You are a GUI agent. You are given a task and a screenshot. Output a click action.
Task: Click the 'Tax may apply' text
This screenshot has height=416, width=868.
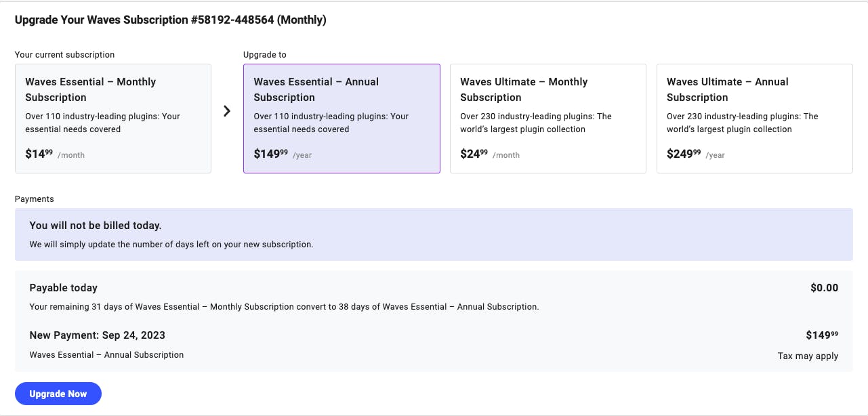point(808,356)
